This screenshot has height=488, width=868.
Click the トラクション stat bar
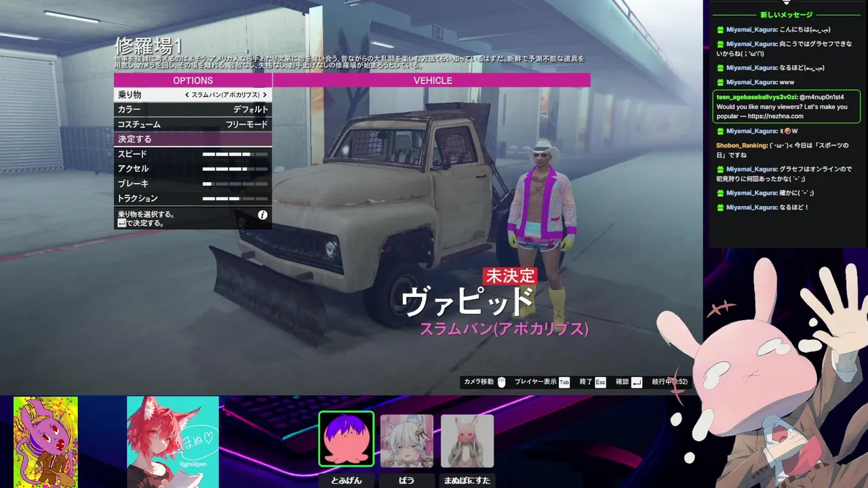click(x=235, y=199)
